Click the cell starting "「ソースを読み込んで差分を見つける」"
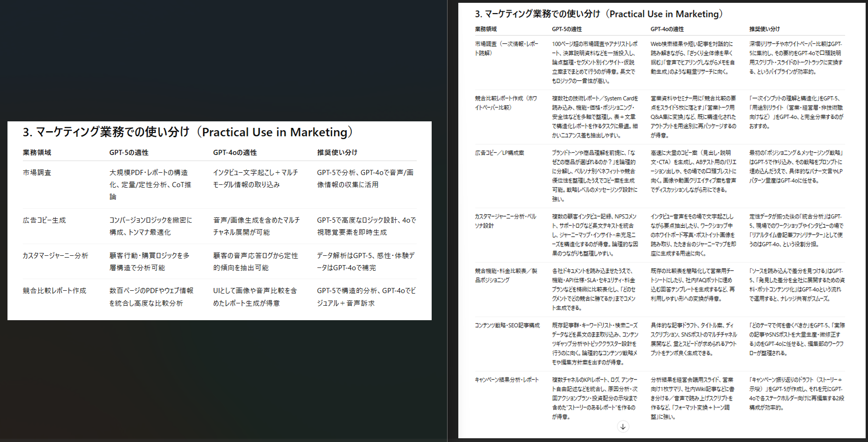Viewport: 868px width, 442px height. [797, 285]
